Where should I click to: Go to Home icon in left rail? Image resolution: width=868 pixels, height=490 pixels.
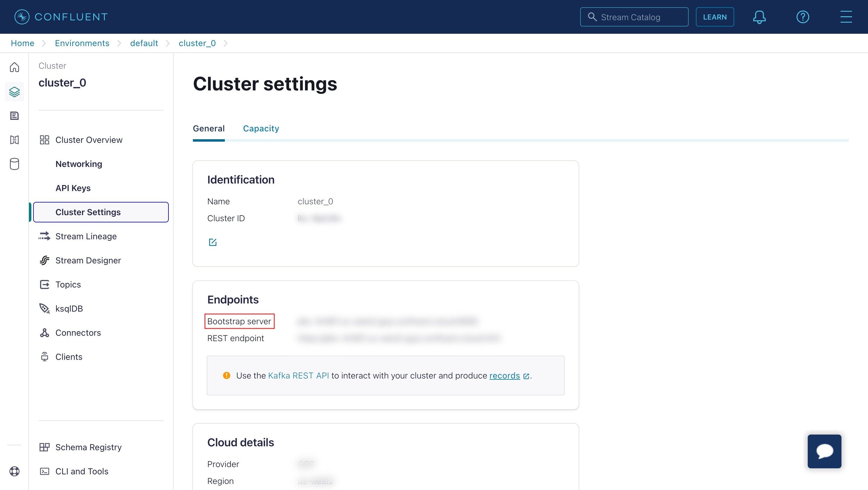coord(14,67)
